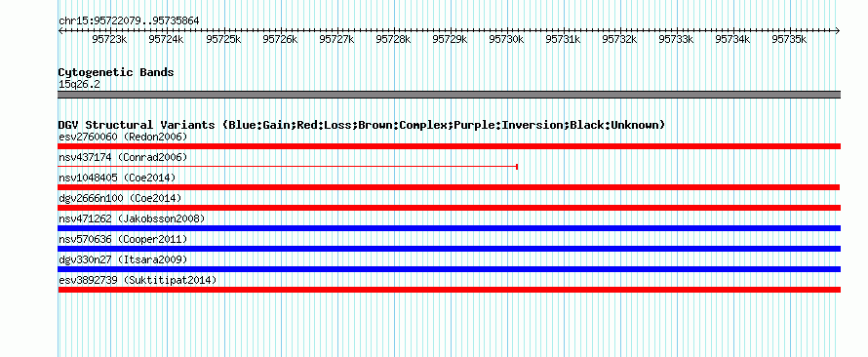Click the 95723k ruler position
Screen dimensions: 868x357
[110, 39]
